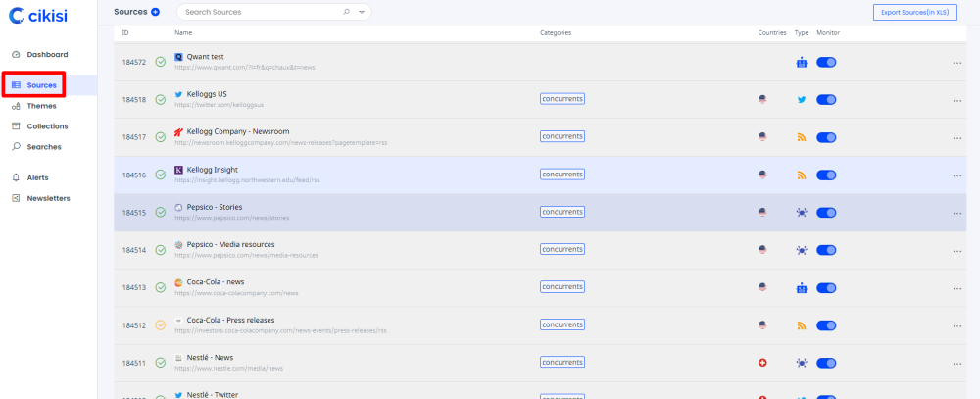Image resolution: width=980 pixels, height=399 pixels.
Task: Click the RSS type icon for Kellogg Insight
Action: [801, 175]
